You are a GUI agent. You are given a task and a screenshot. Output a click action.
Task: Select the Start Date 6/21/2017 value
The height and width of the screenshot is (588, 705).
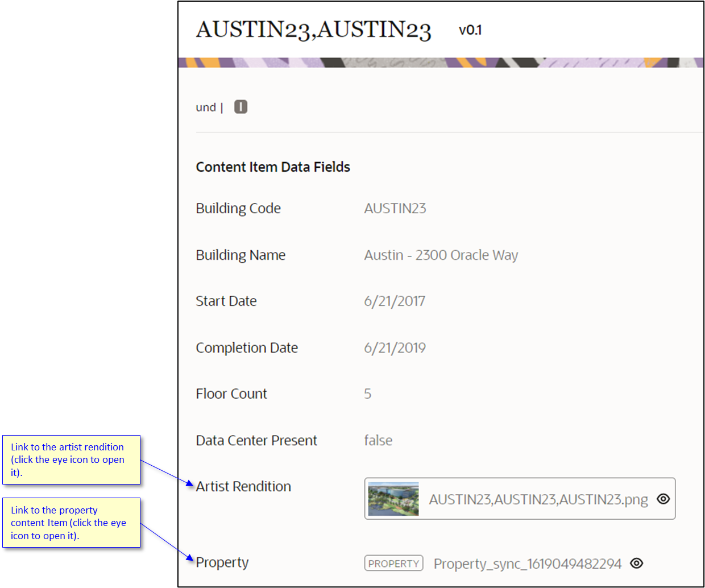[395, 301]
